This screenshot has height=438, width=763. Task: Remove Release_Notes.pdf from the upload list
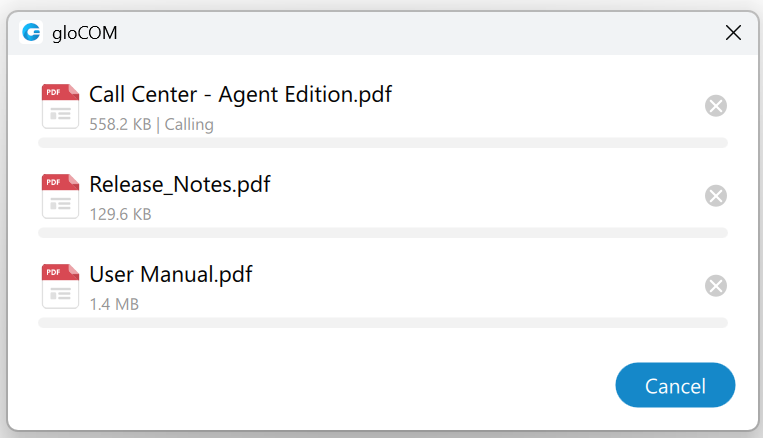[x=716, y=196]
